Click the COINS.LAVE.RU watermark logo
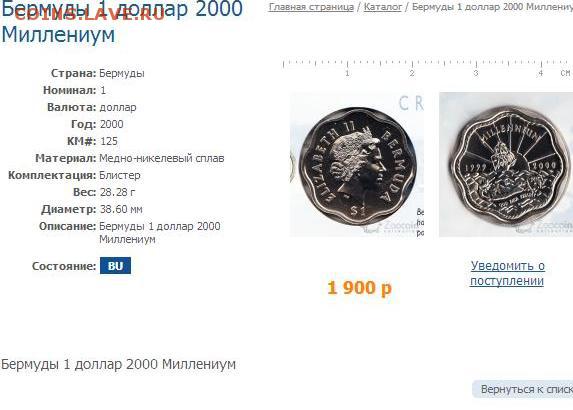573x410 pixels. [x=90, y=14]
